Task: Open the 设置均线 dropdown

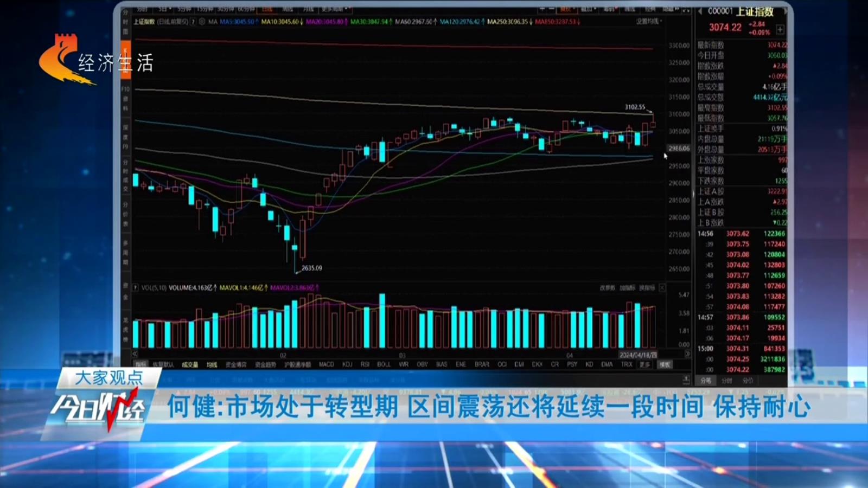Action: point(649,22)
